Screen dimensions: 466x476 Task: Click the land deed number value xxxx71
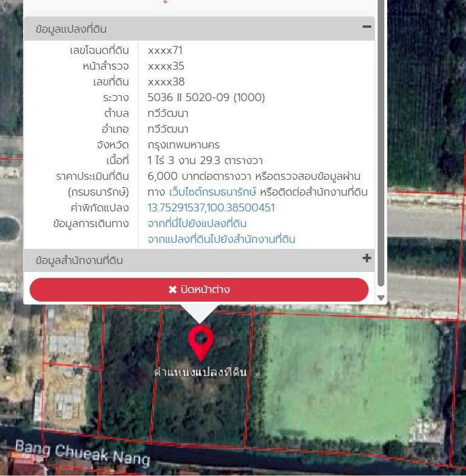click(165, 50)
